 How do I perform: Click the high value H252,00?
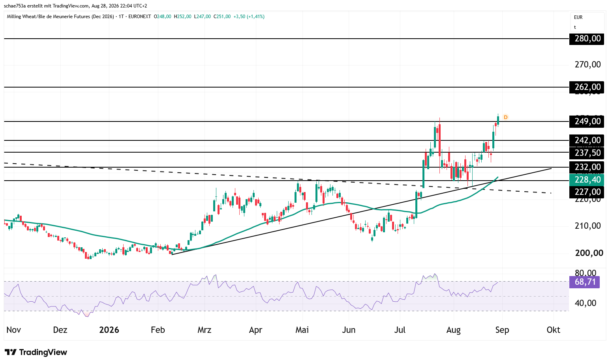point(182,17)
